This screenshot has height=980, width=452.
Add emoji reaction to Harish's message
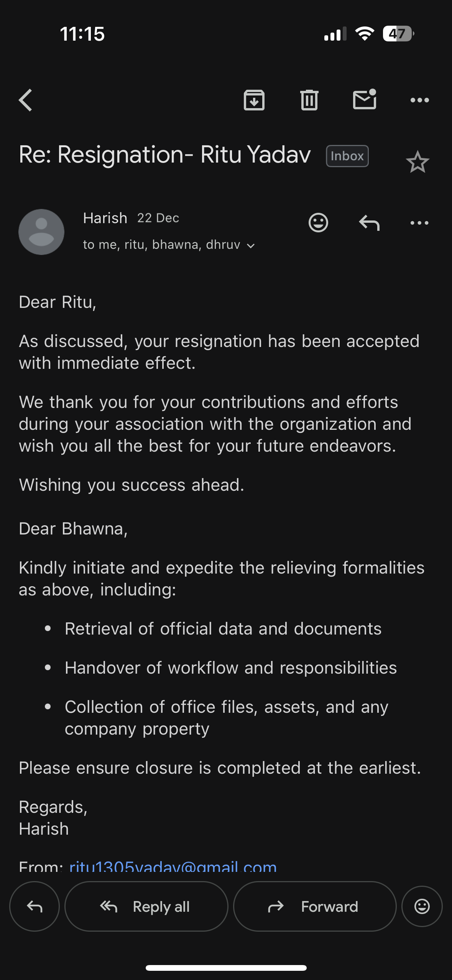pos(318,222)
